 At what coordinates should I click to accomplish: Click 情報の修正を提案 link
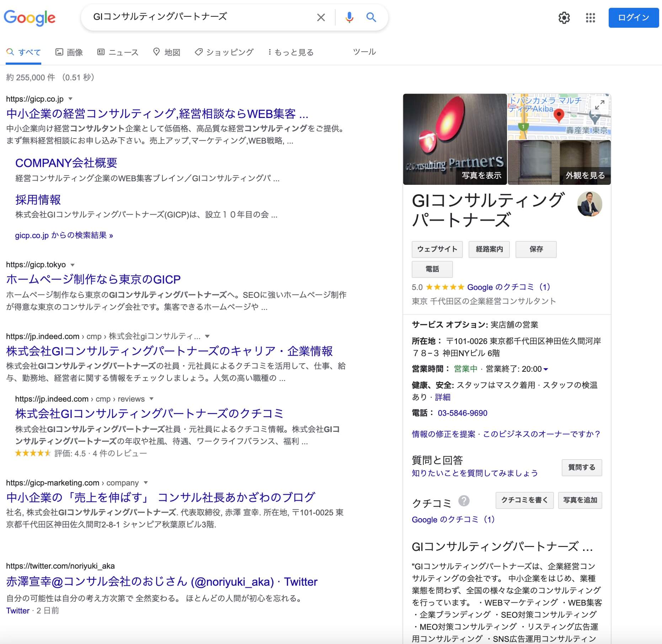(x=443, y=434)
